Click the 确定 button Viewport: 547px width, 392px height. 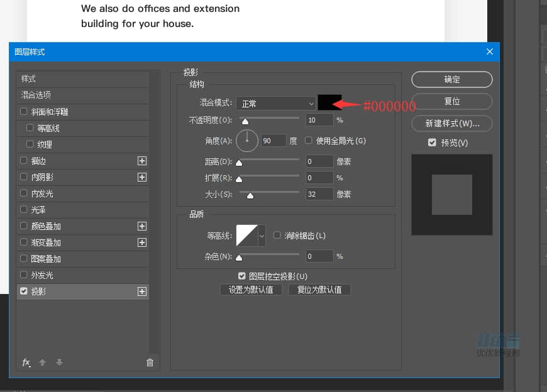[452, 79]
